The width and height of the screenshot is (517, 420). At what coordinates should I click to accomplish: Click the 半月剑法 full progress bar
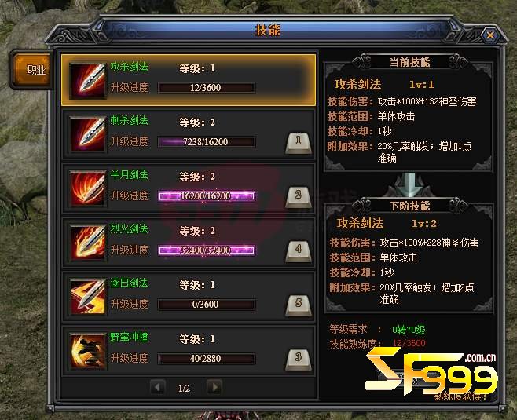pyautogui.click(x=207, y=196)
